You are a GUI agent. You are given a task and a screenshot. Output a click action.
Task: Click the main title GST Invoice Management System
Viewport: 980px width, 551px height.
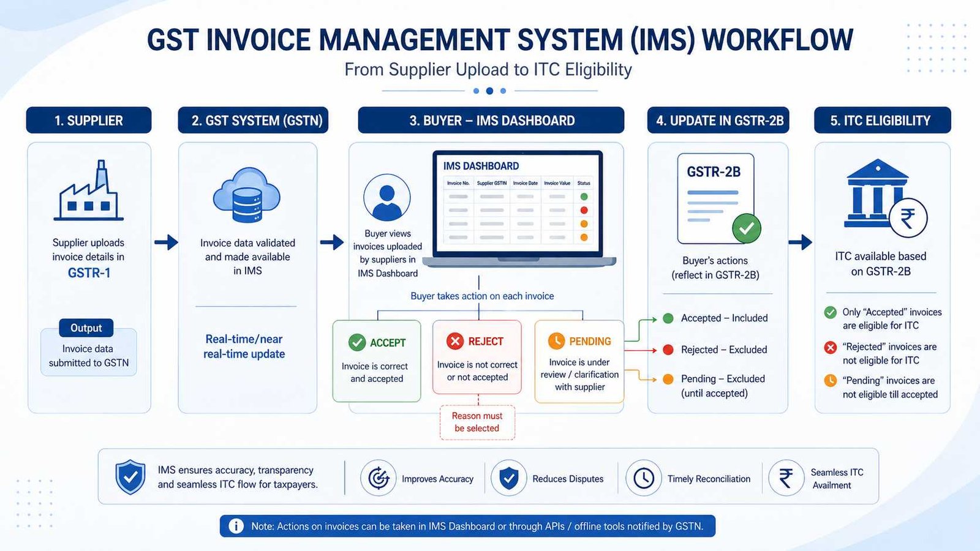coord(500,40)
